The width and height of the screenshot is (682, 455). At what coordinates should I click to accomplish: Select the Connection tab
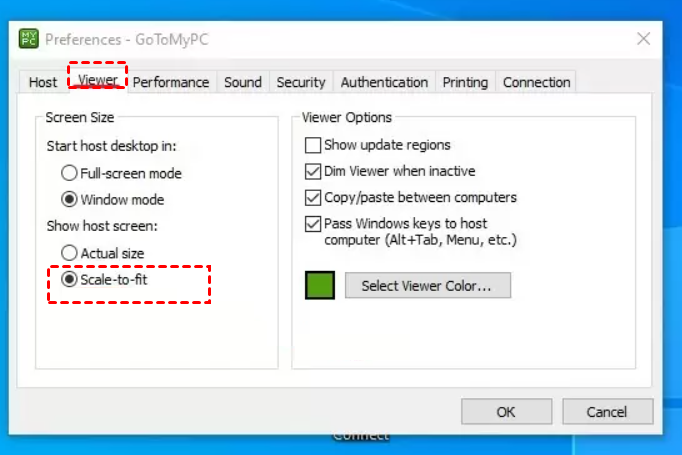pos(537,82)
